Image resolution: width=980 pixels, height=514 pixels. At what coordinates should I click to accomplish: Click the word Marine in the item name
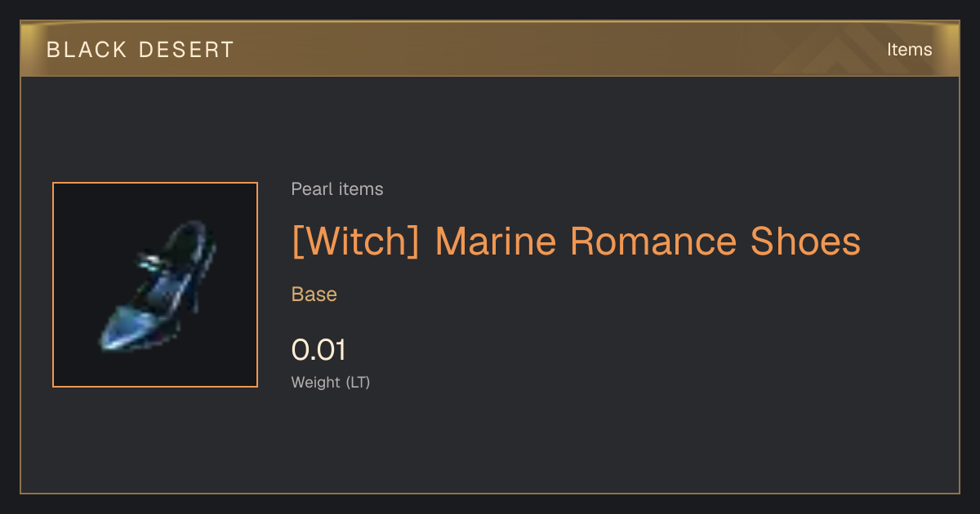point(495,242)
